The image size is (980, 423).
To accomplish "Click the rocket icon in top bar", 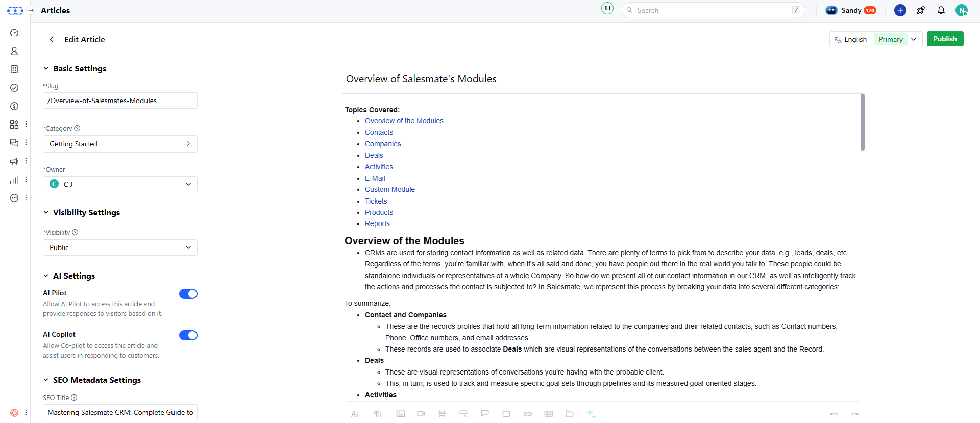I will click(921, 10).
